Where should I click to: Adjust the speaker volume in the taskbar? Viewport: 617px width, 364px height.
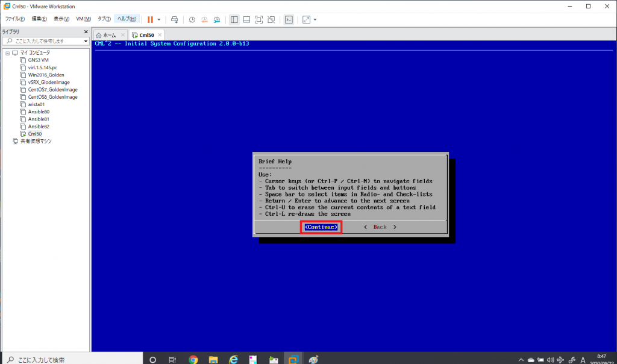coord(550,359)
